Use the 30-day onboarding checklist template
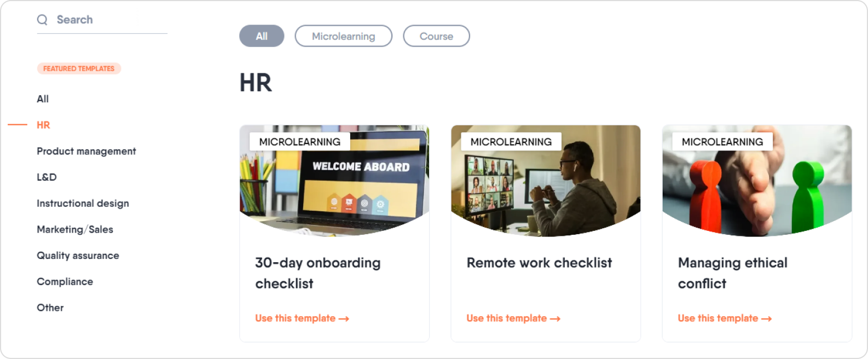Screen dimensions: 868x359 pos(302,319)
